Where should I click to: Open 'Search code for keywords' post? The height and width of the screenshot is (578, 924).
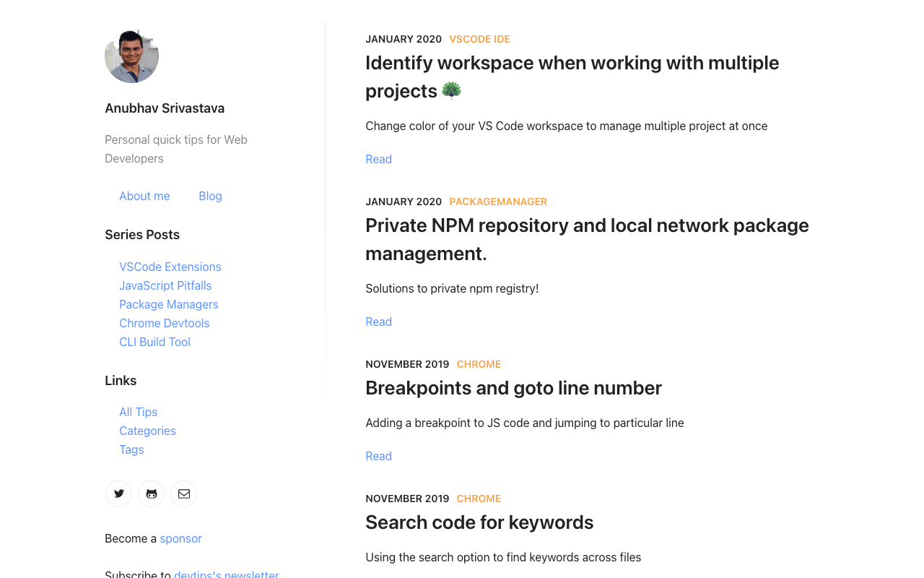click(x=479, y=522)
